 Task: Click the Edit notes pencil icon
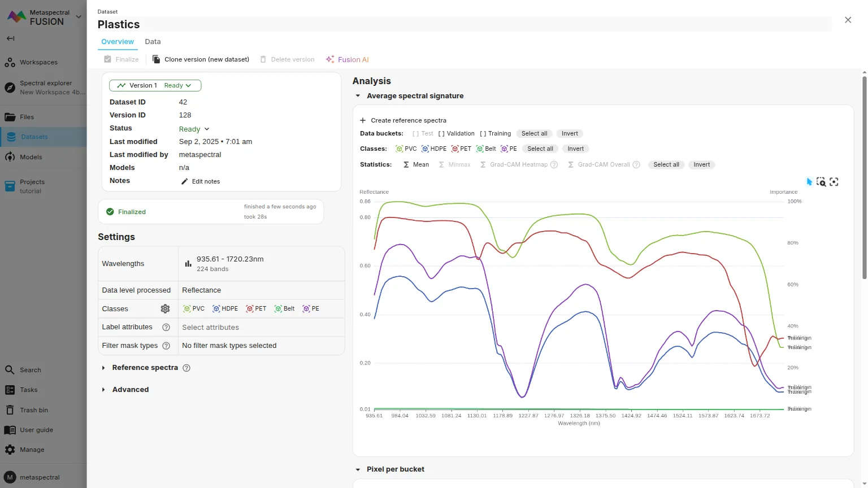coord(184,181)
